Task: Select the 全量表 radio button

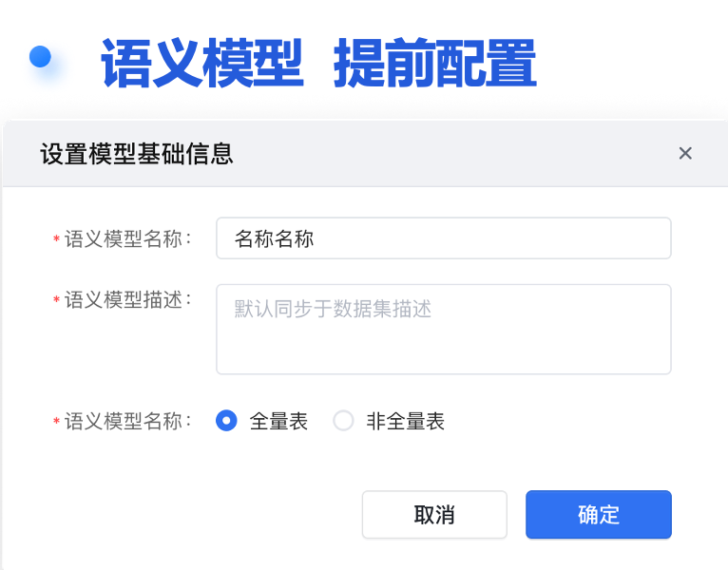Action: tap(226, 421)
